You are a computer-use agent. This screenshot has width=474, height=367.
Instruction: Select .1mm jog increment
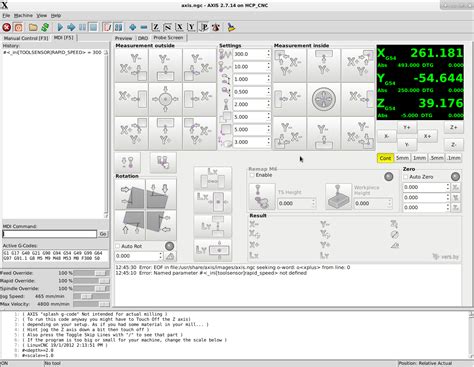coord(454,158)
